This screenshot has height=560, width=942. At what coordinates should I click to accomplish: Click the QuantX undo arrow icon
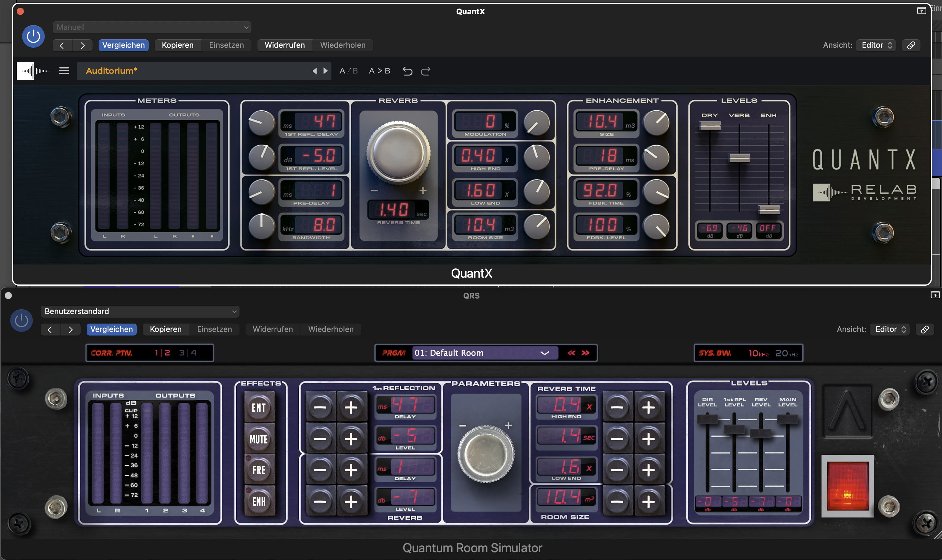[407, 71]
